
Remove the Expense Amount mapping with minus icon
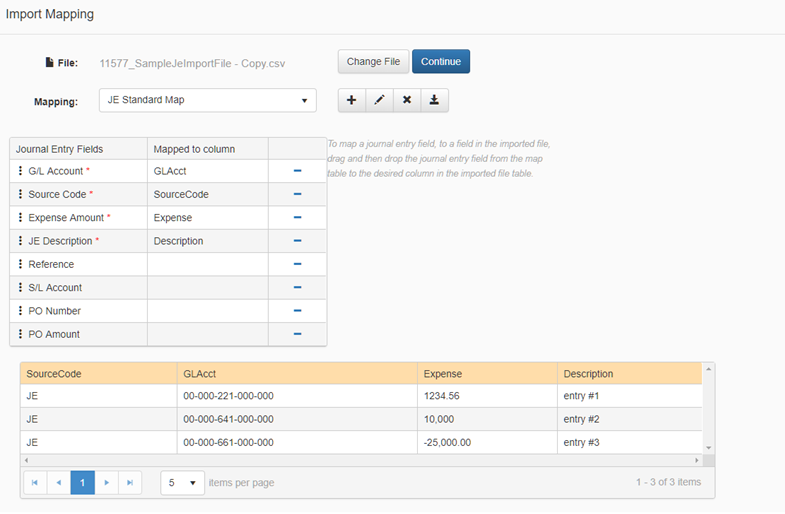[x=297, y=217]
